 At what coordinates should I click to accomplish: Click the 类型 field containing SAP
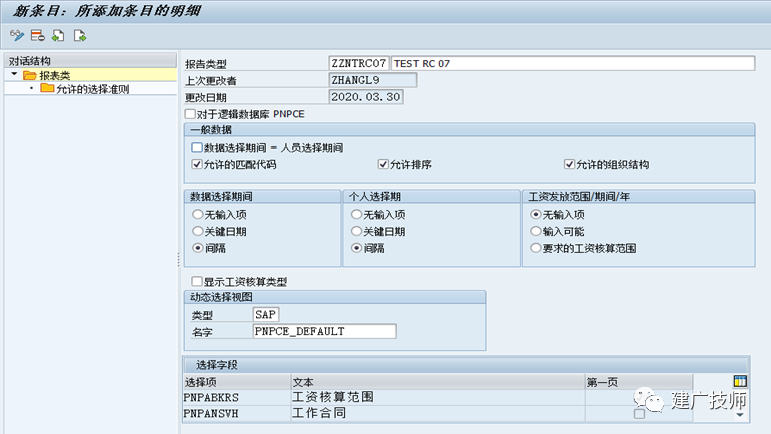(266, 315)
